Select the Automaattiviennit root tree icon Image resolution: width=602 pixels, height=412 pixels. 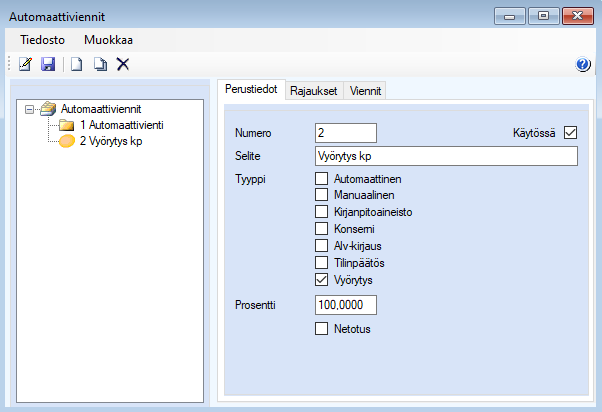(48, 109)
